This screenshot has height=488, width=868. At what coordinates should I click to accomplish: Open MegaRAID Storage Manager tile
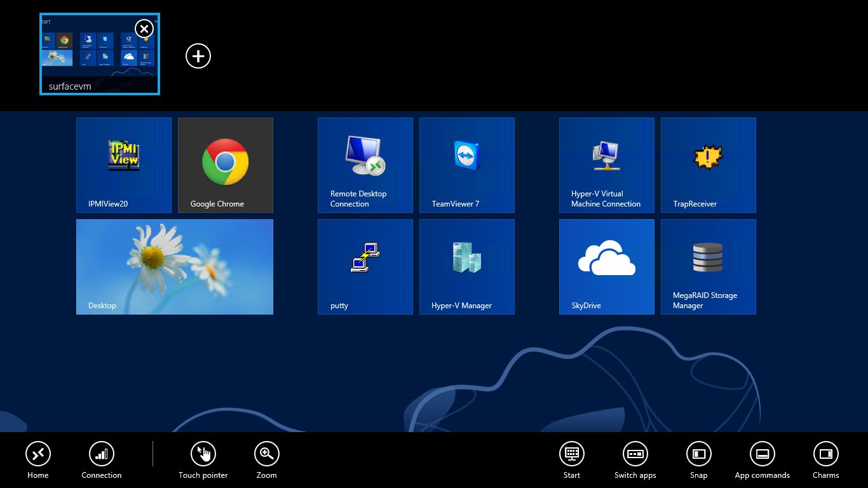[x=709, y=267]
